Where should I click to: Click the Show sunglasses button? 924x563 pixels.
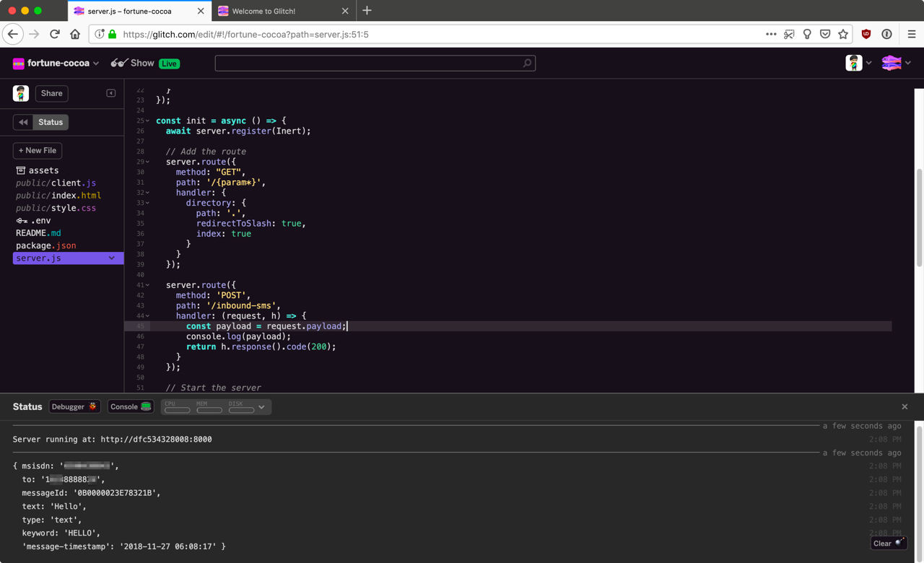pyautogui.click(x=132, y=64)
